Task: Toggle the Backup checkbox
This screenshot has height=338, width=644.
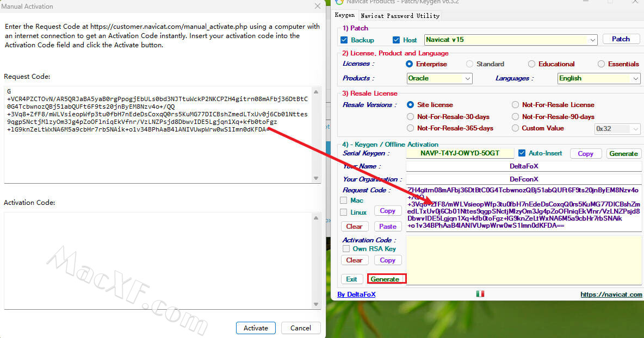Action: [344, 40]
